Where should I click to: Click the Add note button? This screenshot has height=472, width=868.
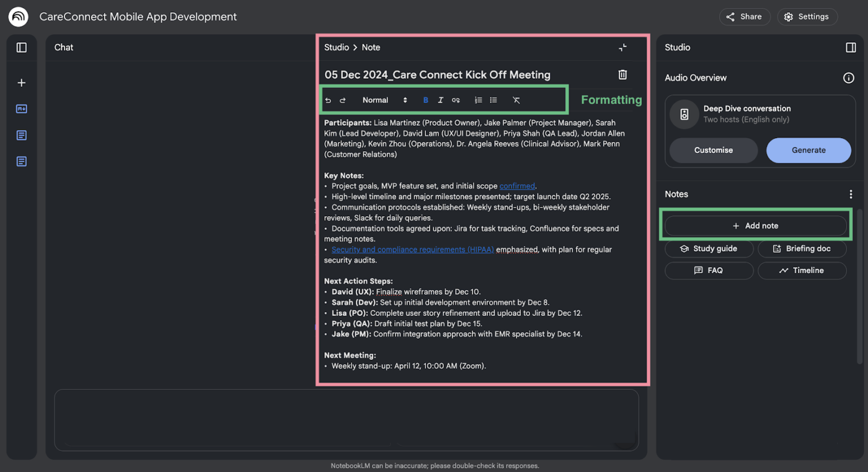pyautogui.click(x=756, y=226)
